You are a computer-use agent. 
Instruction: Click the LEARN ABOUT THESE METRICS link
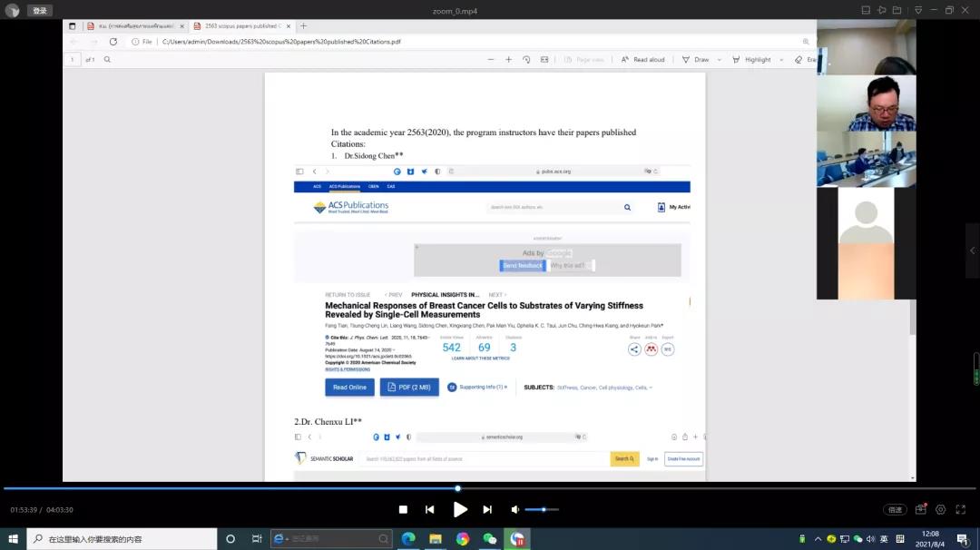tap(481, 358)
